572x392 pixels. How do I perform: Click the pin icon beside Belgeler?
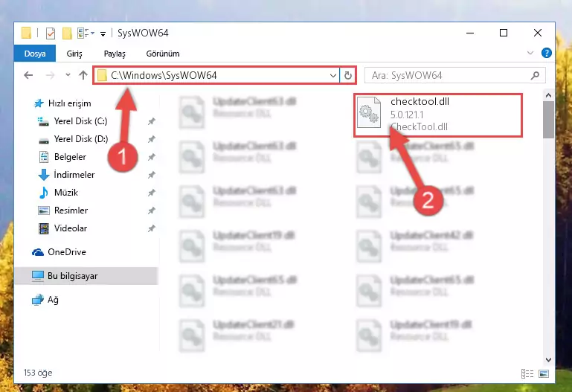pyautogui.click(x=152, y=157)
